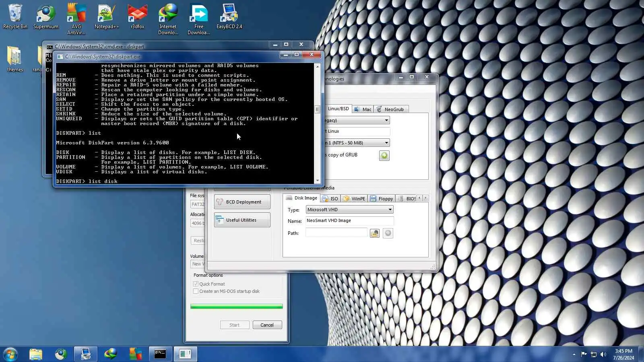The image size is (644, 362).
Task: Show hidden tray icons arrow
Action: (x=574, y=354)
